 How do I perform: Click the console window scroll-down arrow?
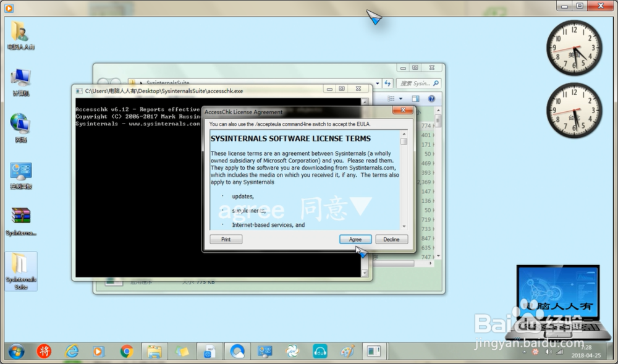click(x=365, y=273)
